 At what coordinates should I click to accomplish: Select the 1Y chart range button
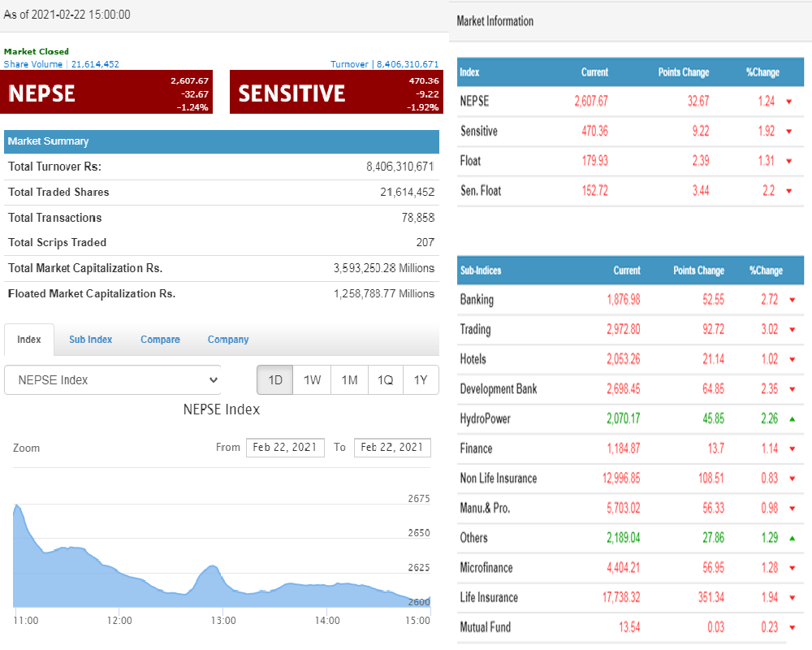click(421, 379)
